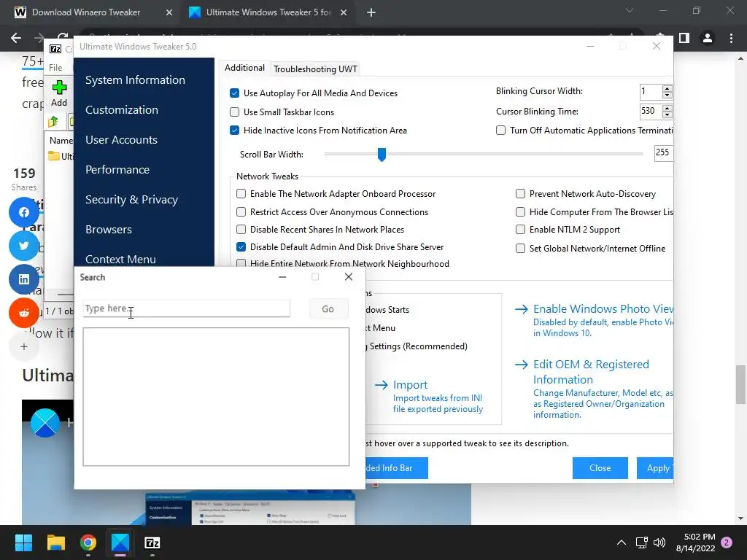Enable NTLM 2 Support checkbox
This screenshot has height=560, width=747.
(520, 230)
